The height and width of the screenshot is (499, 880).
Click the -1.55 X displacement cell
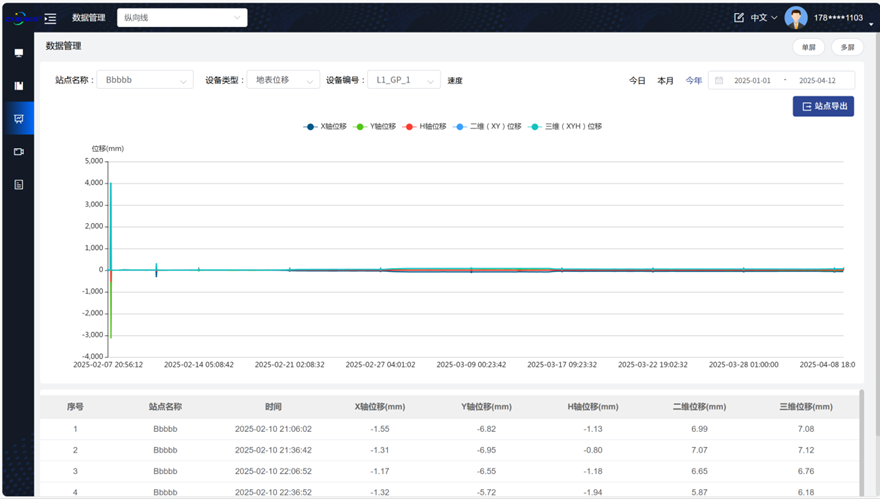(x=380, y=429)
